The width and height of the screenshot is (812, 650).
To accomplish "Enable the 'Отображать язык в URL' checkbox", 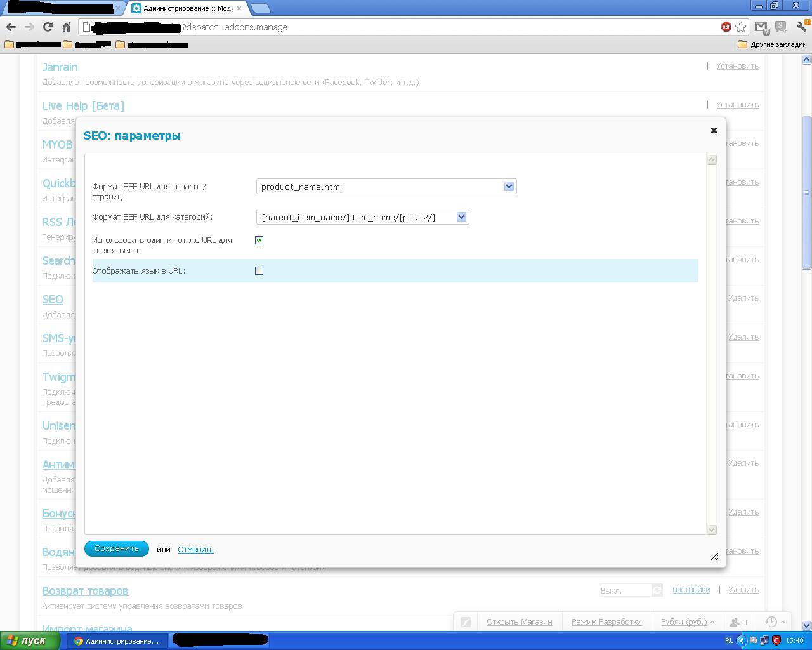I will [259, 270].
